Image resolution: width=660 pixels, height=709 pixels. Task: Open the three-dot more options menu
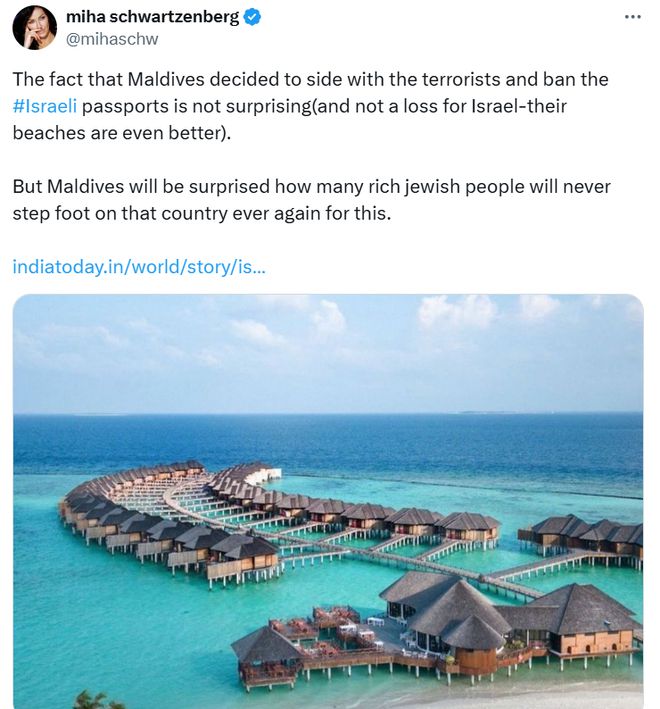pyautogui.click(x=632, y=17)
